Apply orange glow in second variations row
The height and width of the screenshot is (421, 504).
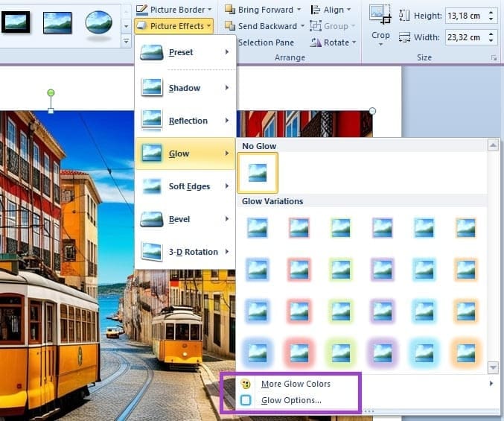click(x=466, y=270)
